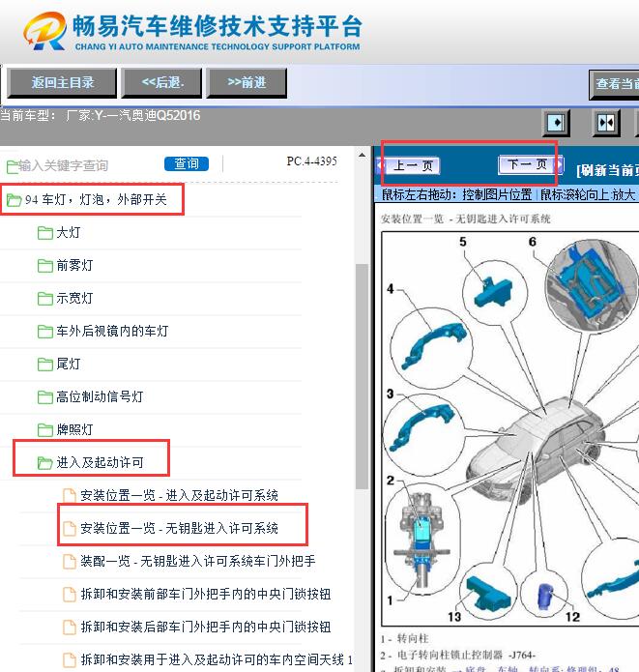Click the diagram title 安装位置一览 - 无钥匙进入许可系统

(x=465, y=219)
